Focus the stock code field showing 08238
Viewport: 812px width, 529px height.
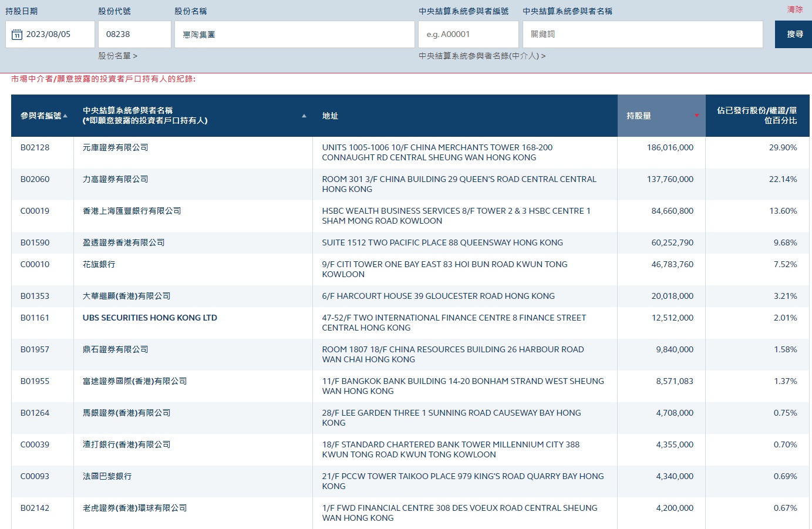[134, 35]
